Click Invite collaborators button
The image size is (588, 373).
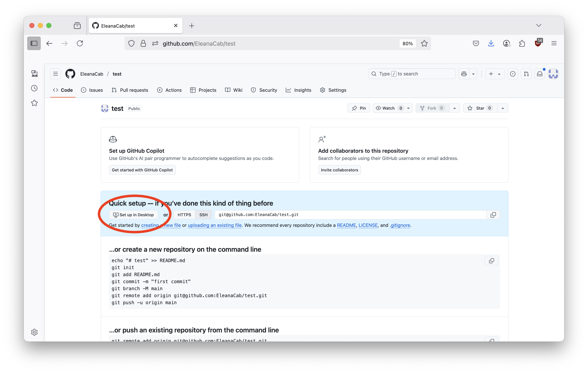coord(339,170)
